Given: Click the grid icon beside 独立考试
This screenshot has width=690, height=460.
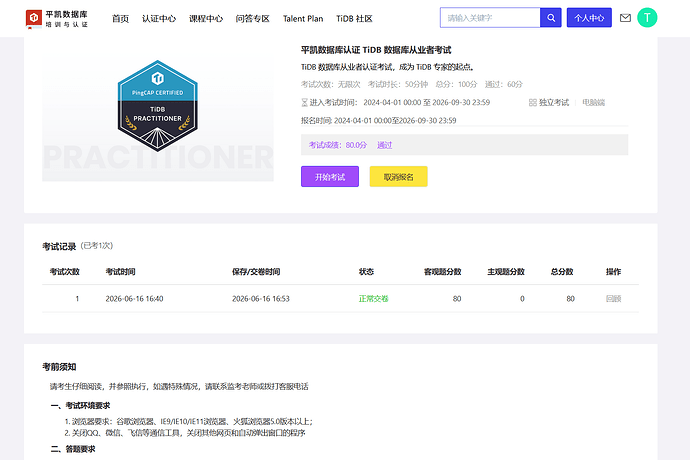Looking at the screenshot, I should coord(532,103).
